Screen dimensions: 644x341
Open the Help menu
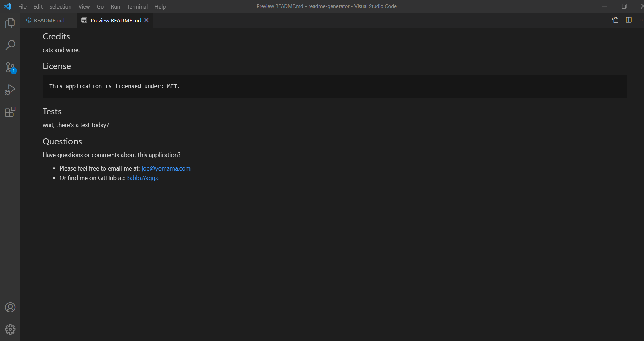click(x=160, y=6)
